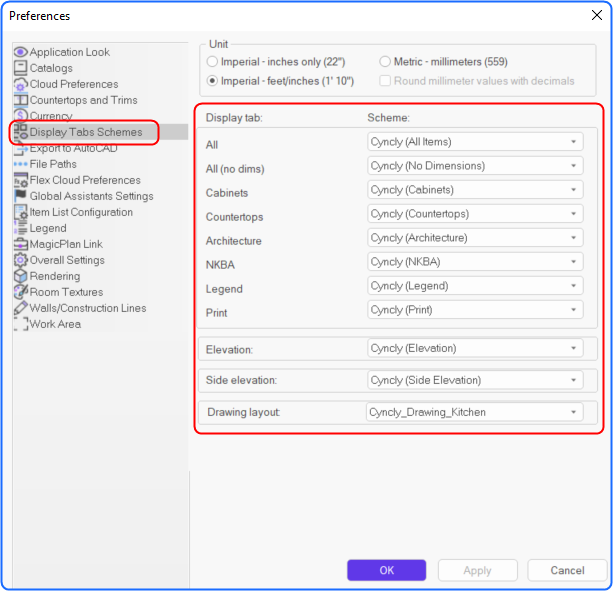The image size is (613, 591).
Task: Click the MagicPlan Link icon
Action: (21, 244)
